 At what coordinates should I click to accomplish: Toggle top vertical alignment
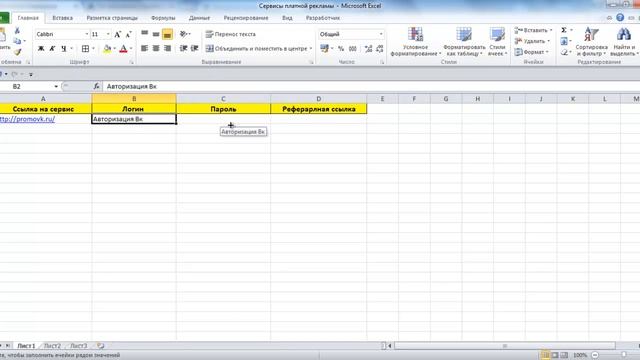144,34
